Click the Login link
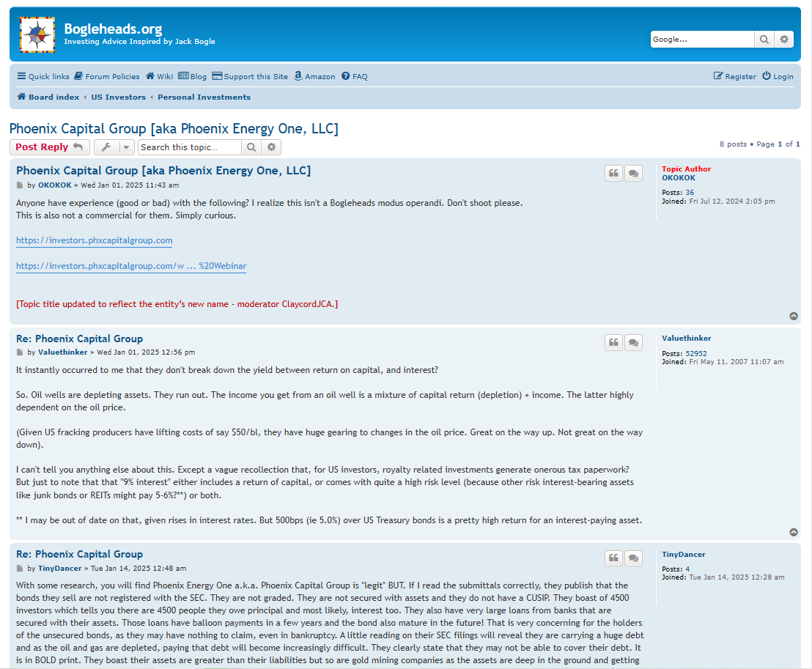 tap(778, 76)
